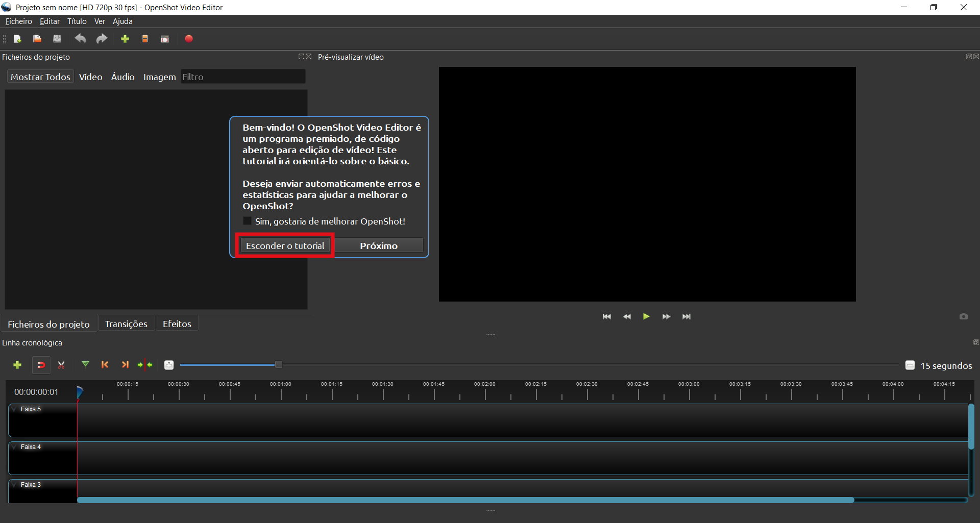Open the Ficheiro menu
The image size is (980, 523).
[19, 21]
